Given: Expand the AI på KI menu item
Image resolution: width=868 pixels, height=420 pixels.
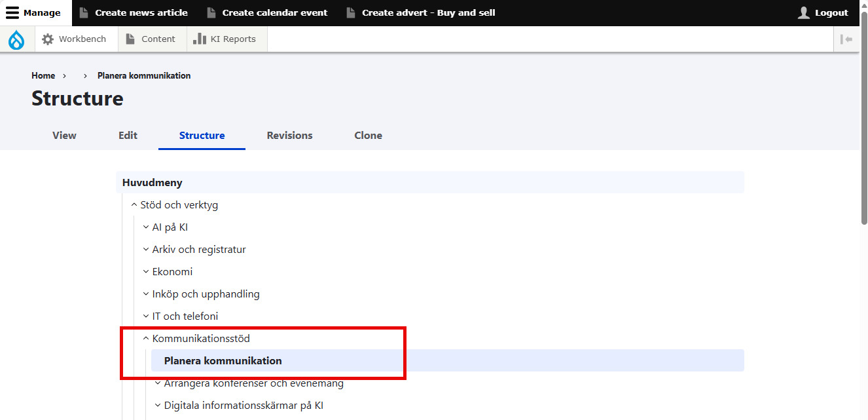Looking at the screenshot, I should click(146, 227).
